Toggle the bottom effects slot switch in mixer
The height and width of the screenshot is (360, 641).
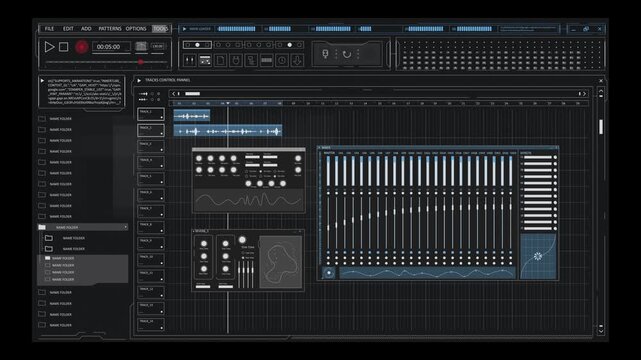555,228
